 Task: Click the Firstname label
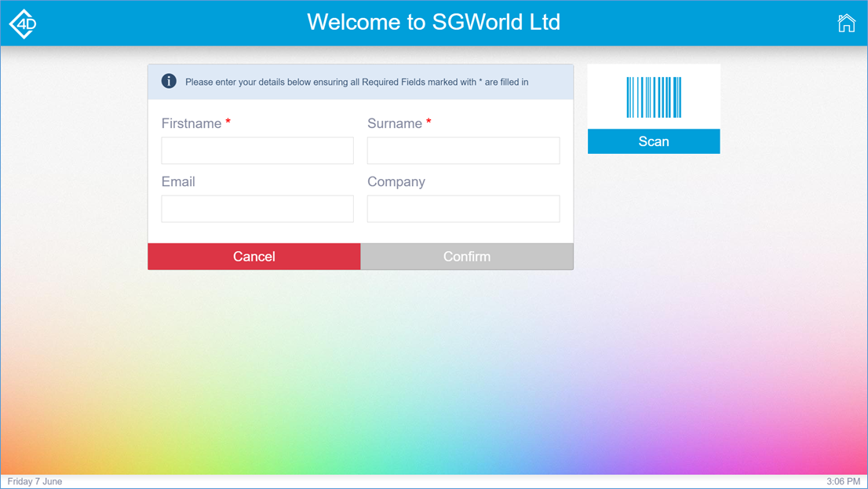191,123
